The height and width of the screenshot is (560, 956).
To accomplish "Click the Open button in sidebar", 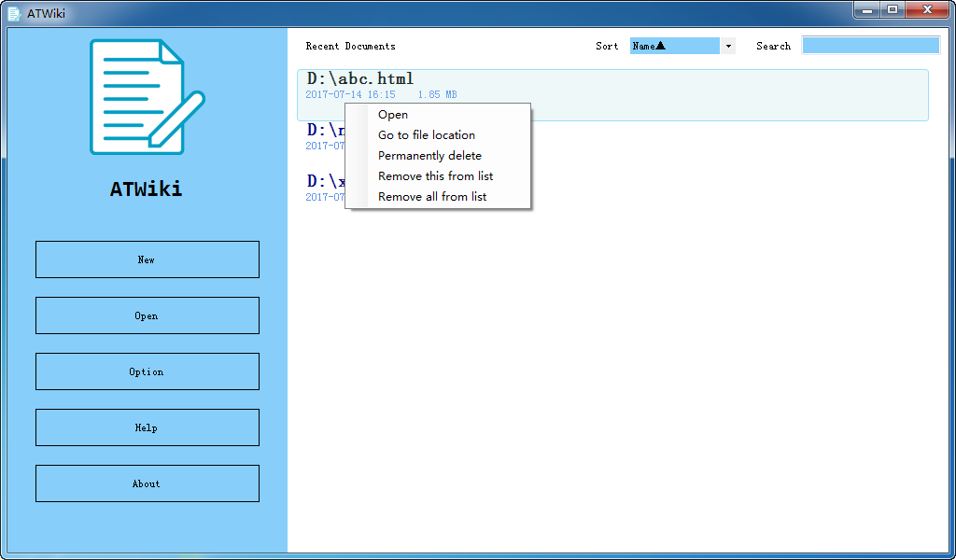I will pos(148,315).
